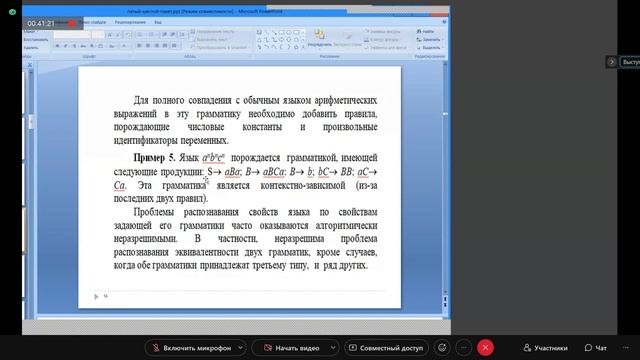The width and height of the screenshot is (640, 360).
Task: Expand microphone options arrow
Action: pyautogui.click(x=240, y=348)
